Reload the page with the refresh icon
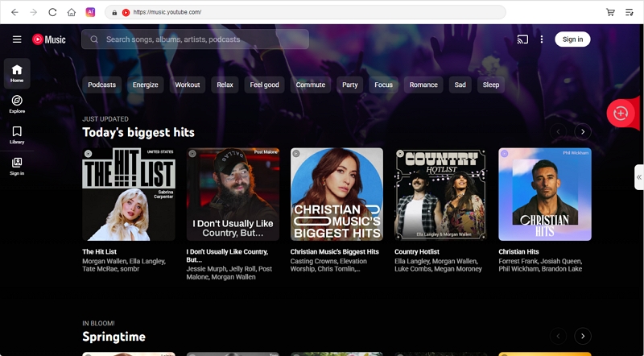Image resolution: width=644 pixels, height=356 pixels. click(x=52, y=12)
